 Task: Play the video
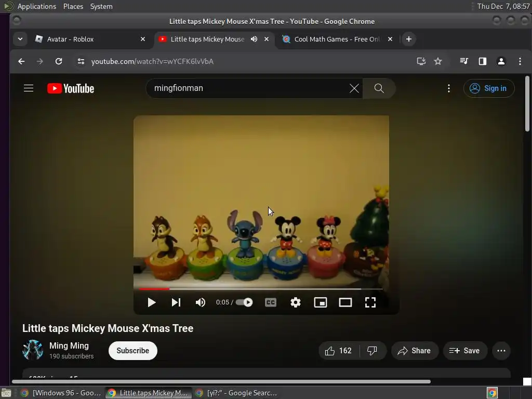point(151,302)
